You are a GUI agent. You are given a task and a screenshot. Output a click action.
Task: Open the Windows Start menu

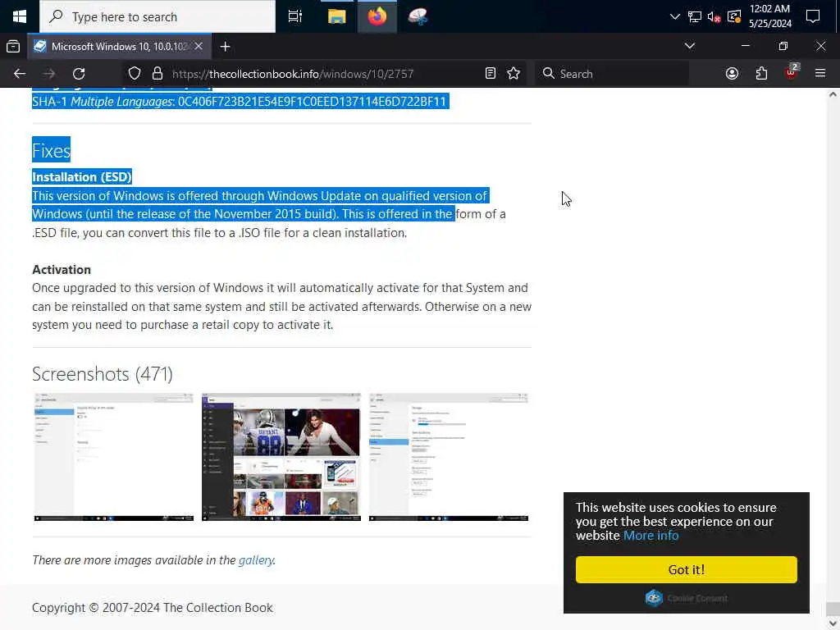[20, 16]
